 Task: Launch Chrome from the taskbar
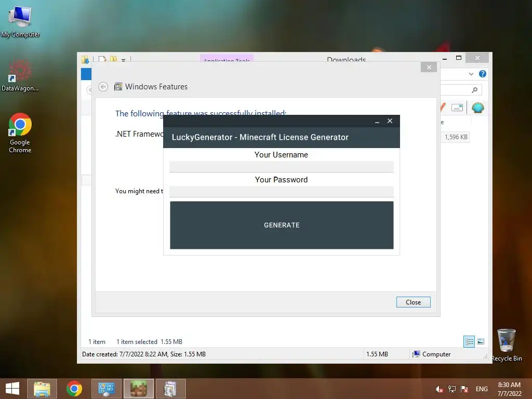74,389
